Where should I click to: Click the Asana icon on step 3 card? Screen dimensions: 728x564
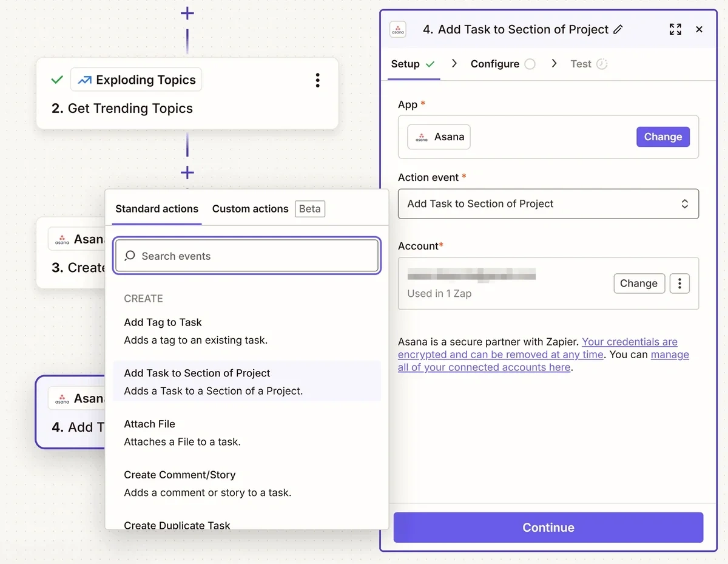click(x=62, y=239)
